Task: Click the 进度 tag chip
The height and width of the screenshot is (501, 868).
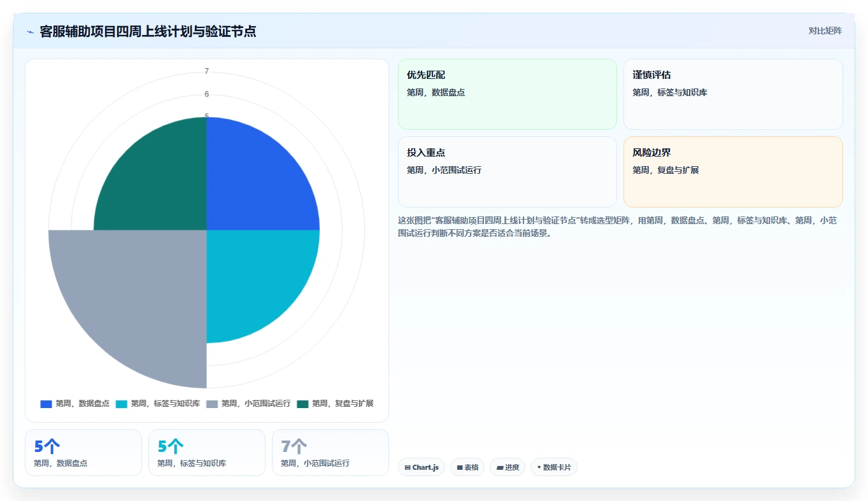Action: coord(508,467)
